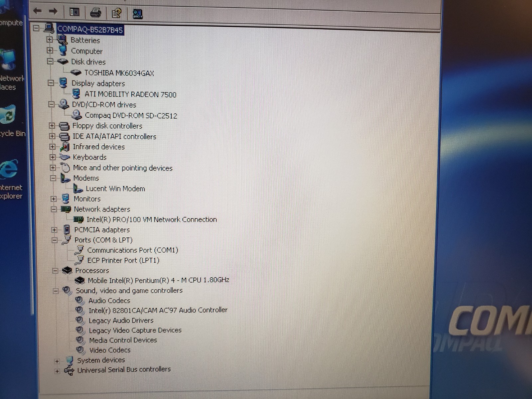This screenshot has width=532, height=399.
Task: Collapse the COMPAQ-B52B7B45 root node
Action: 36,29
